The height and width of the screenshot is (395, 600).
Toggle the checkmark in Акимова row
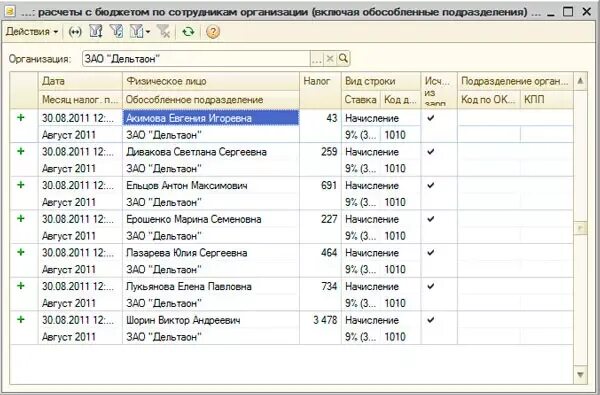pyautogui.click(x=431, y=118)
